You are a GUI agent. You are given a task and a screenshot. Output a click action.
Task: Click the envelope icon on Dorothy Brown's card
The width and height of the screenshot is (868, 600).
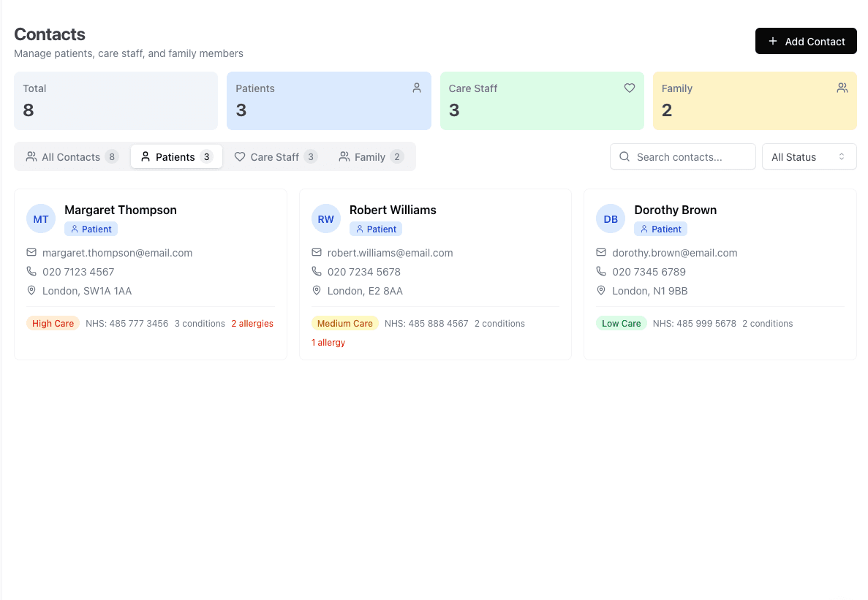pos(600,252)
